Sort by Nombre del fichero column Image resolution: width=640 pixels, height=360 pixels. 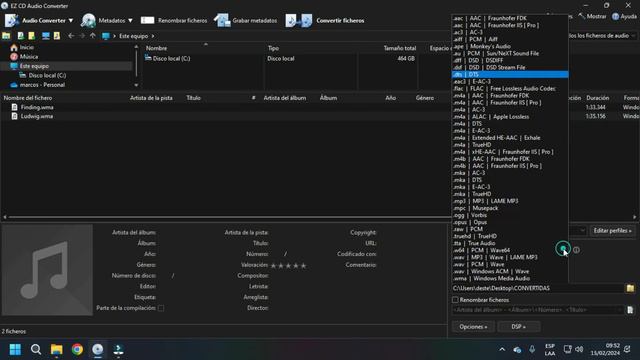tap(28, 98)
